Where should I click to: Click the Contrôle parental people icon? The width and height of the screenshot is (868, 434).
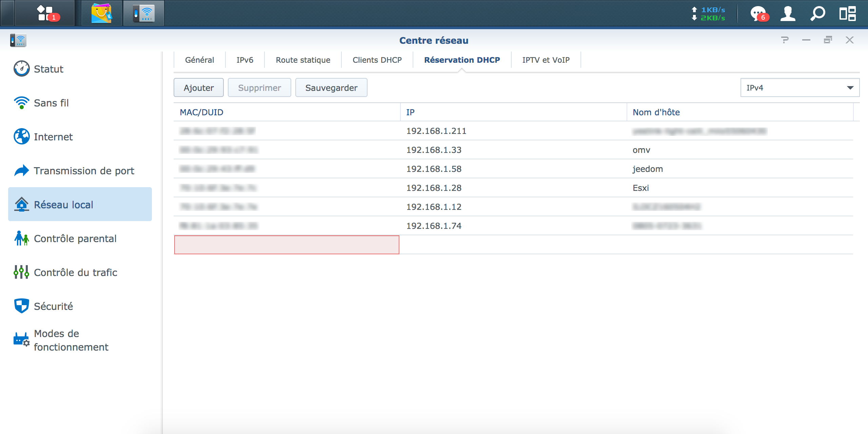point(22,238)
